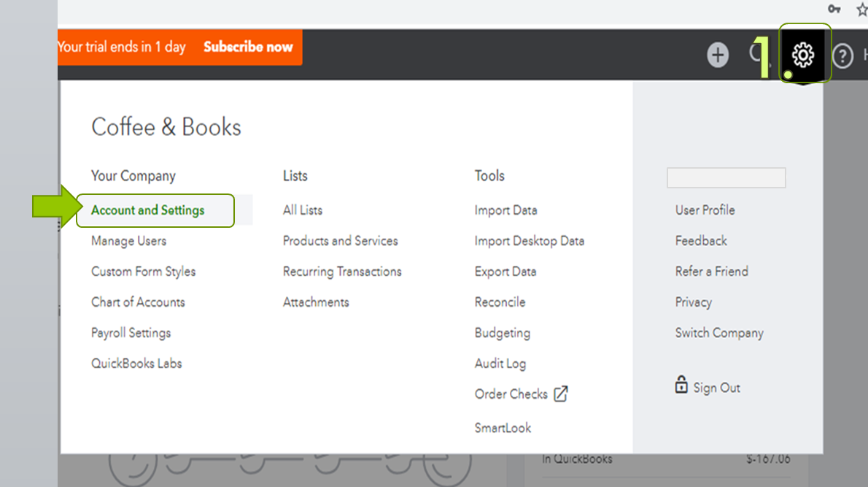
Task: Choose Switch Company
Action: point(719,333)
